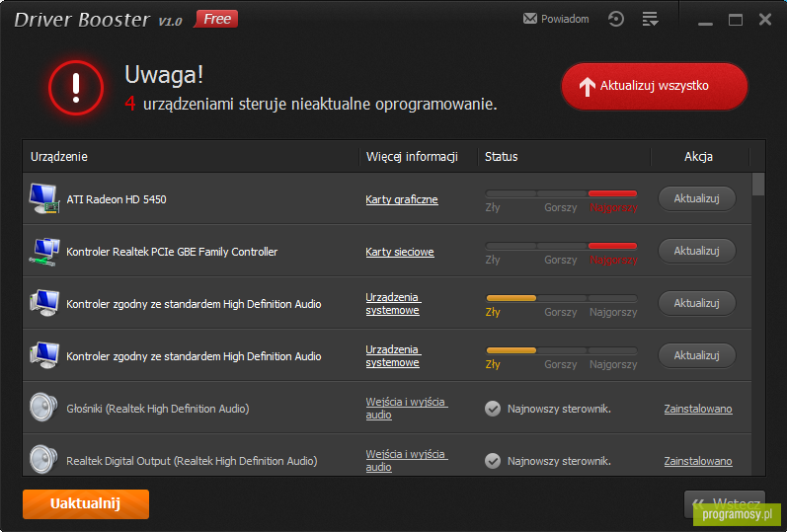Screen dimensions: 787x532
Task: Click the orange status bar of first HD Audio controller
Action: pyautogui.click(x=511, y=298)
